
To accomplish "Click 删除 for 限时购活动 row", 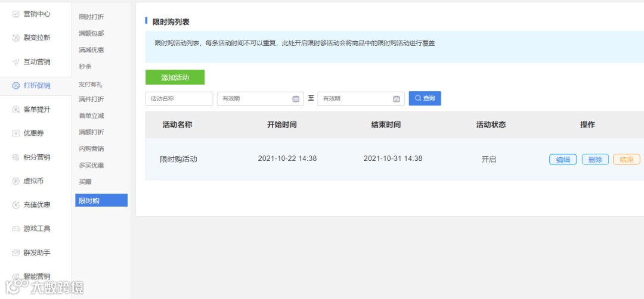I will (595, 160).
